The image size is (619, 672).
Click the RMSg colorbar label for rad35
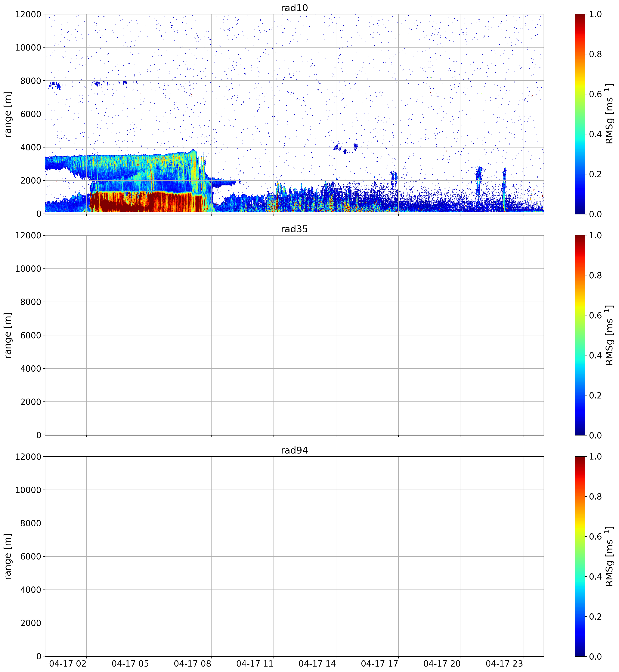click(x=609, y=335)
